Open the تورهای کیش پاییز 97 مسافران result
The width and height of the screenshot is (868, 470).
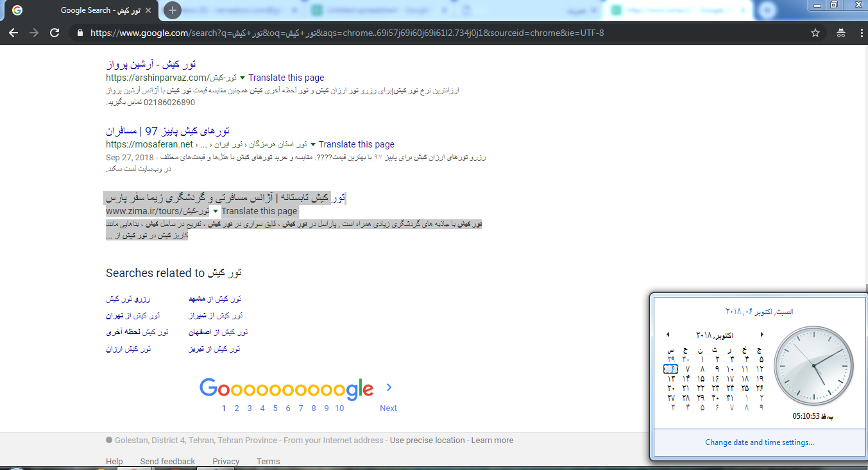pyautogui.click(x=168, y=131)
